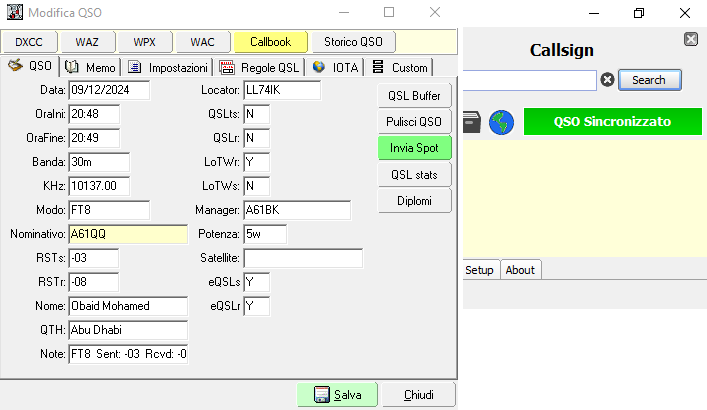Viewport: 707px width, 410px height.
Task: Open the About tab in right panel
Action: click(520, 270)
